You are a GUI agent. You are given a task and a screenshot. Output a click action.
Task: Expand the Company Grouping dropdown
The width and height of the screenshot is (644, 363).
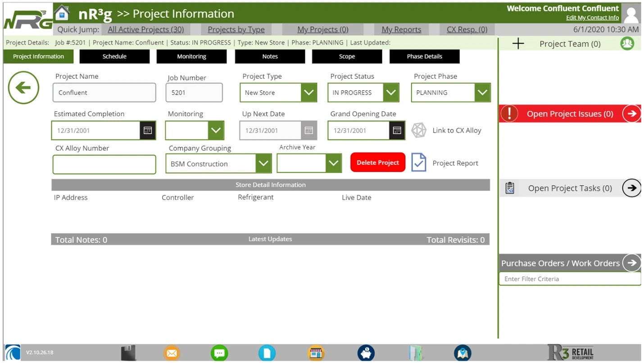point(264,163)
